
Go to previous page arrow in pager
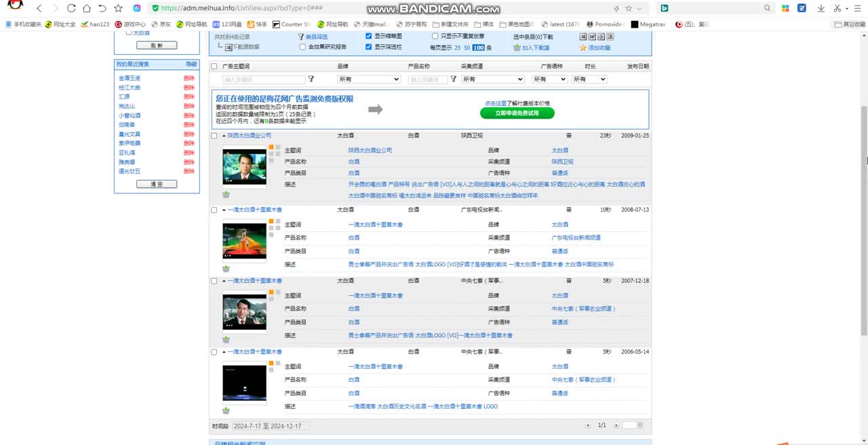click(588, 425)
